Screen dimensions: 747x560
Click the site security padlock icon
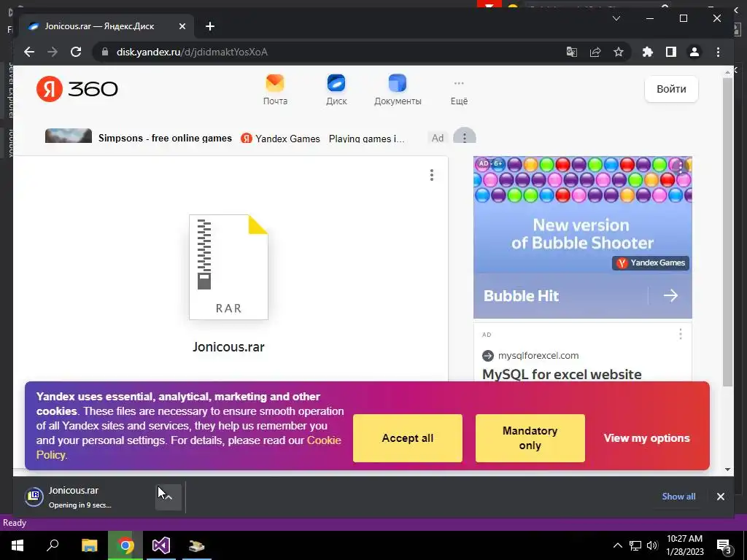[x=104, y=52]
